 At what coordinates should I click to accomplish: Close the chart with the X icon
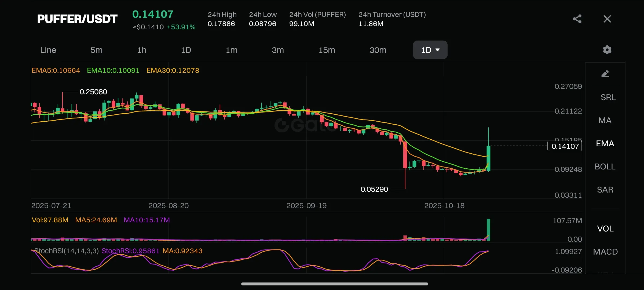[607, 19]
